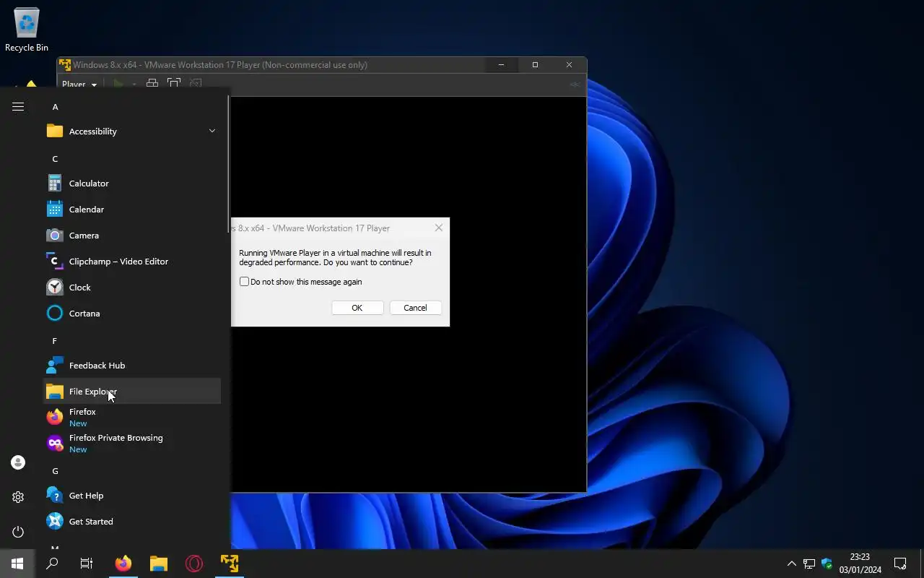Launch Cortana from the app list

pos(132,314)
